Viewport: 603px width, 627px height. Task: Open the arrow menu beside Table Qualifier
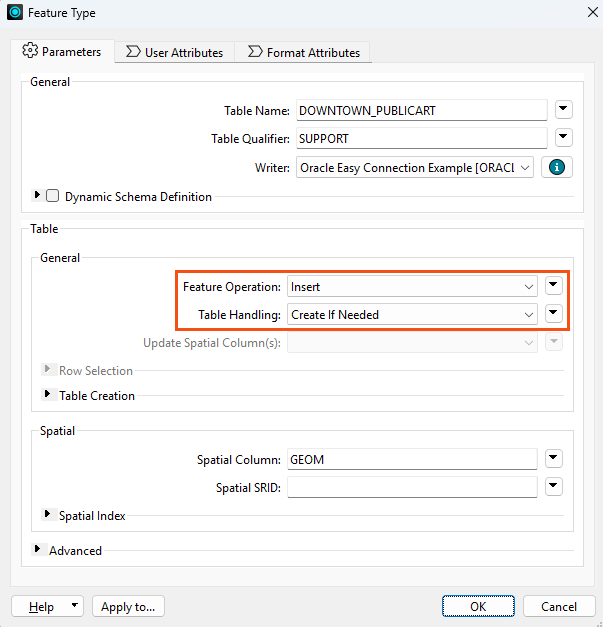coord(563,138)
